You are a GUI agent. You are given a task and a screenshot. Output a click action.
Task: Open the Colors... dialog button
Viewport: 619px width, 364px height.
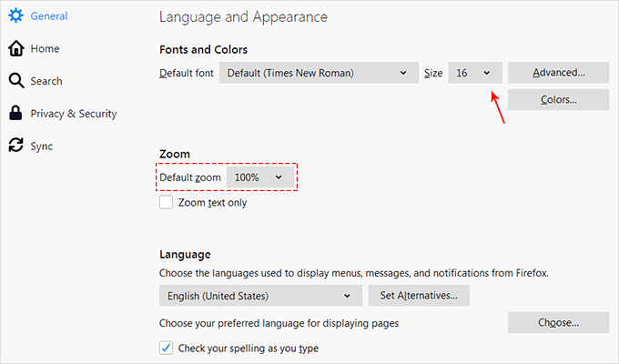(558, 99)
